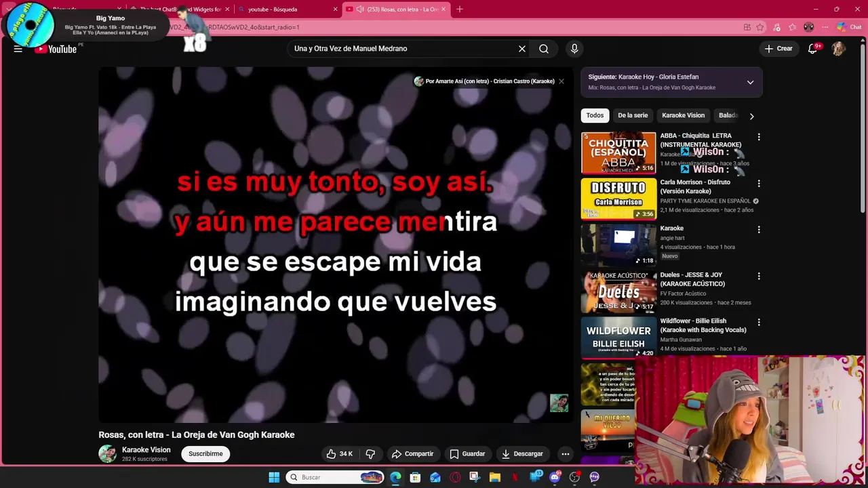Click the Descargar button
This screenshot has height=488, width=868.
click(x=522, y=453)
